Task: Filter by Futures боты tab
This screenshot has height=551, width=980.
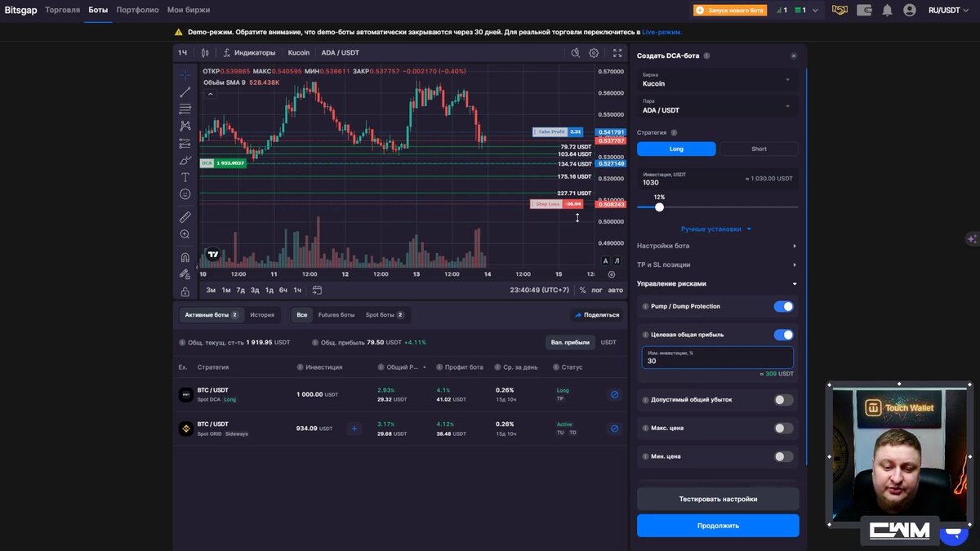Action: (x=336, y=314)
